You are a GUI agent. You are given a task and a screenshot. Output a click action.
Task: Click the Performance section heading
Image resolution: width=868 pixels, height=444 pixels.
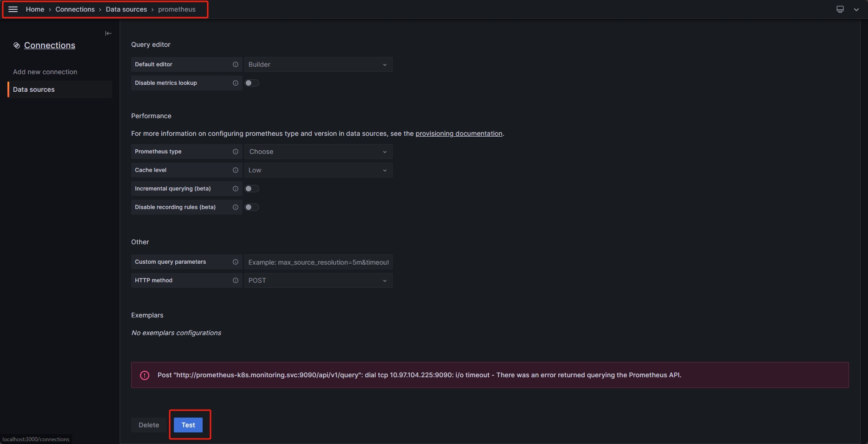tap(151, 116)
